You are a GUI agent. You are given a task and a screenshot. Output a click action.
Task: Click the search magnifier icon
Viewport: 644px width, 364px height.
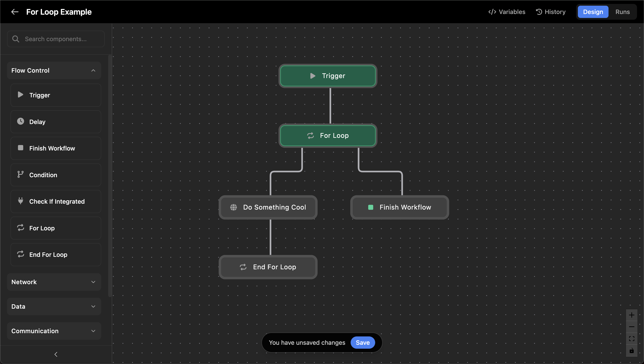pyautogui.click(x=16, y=39)
